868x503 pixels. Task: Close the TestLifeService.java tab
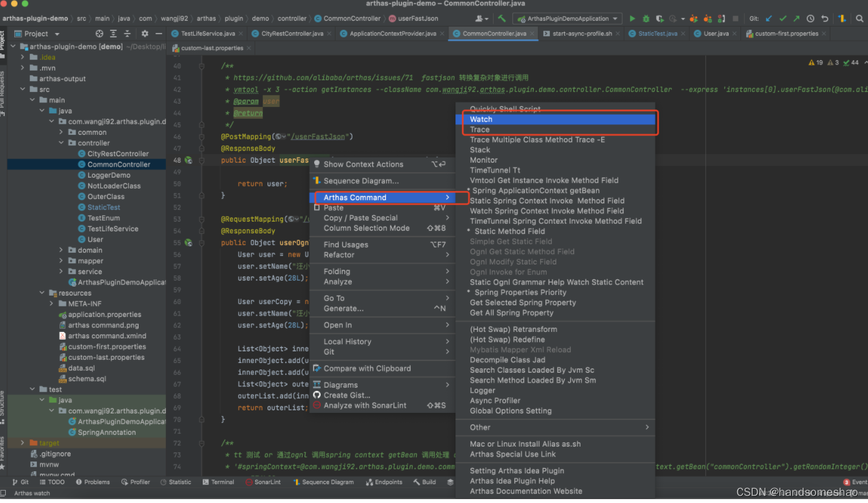click(241, 34)
